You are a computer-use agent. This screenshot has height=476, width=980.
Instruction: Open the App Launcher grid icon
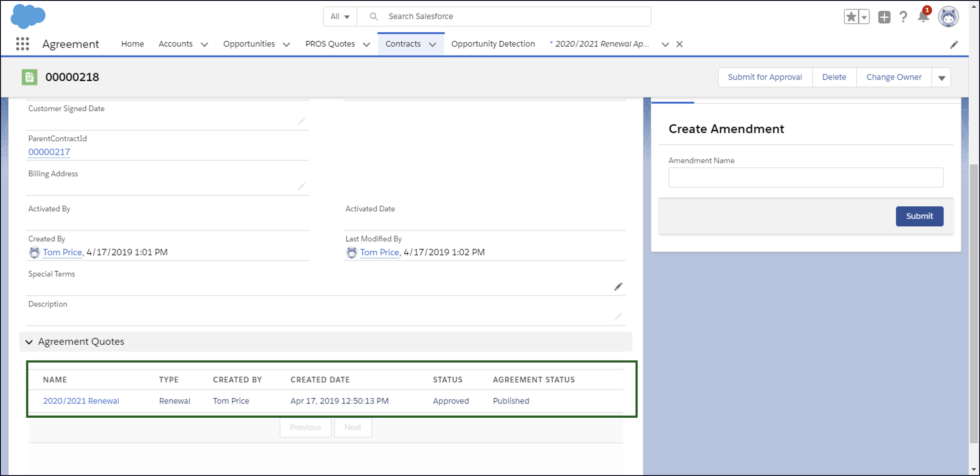click(22, 44)
